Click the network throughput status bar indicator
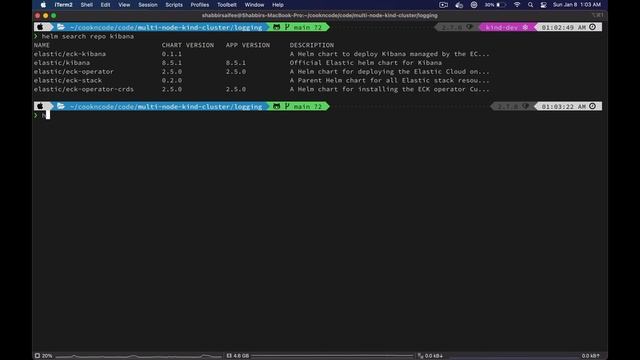The width and height of the screenshot is (640, 360). (430, 356)
